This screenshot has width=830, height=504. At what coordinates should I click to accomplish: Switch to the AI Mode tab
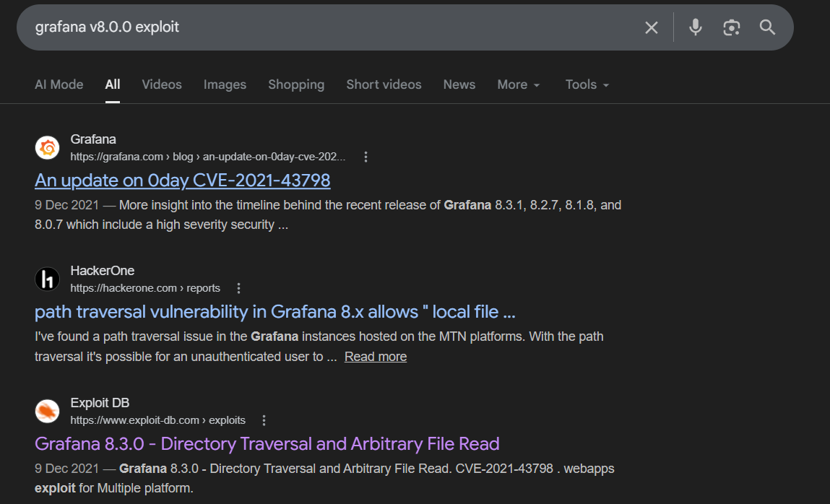(x=59, y=84)
